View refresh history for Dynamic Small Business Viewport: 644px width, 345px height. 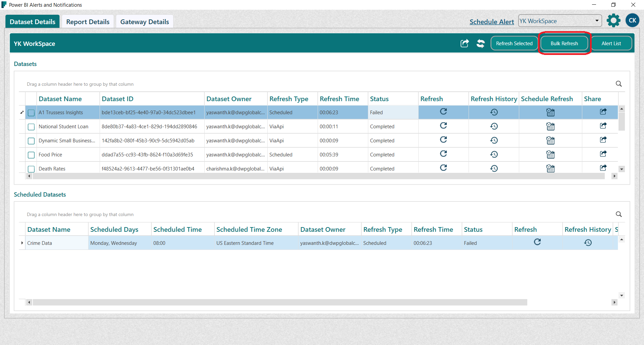pos(494,140)
